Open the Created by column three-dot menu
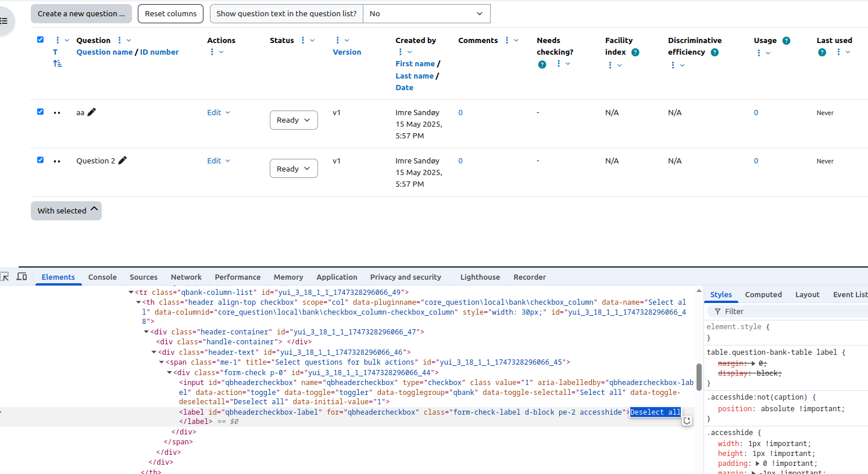The image size is (868, 474). [401, 52]
